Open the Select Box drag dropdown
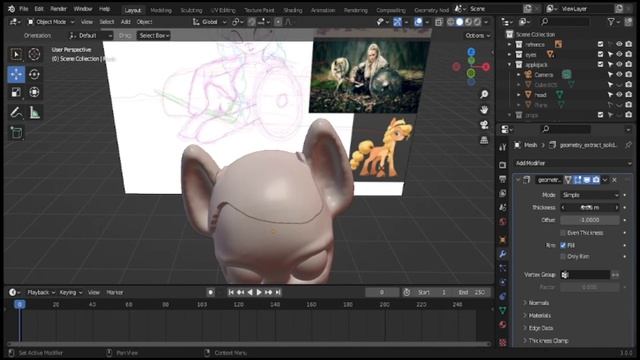640x360 pixels. click(x=154, y=36)
